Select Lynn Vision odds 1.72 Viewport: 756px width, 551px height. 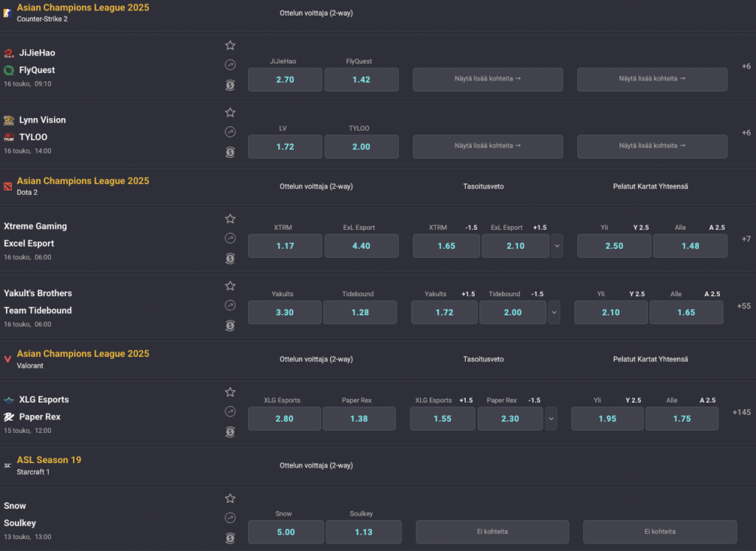pyautogui.click(x=285, y=147)
